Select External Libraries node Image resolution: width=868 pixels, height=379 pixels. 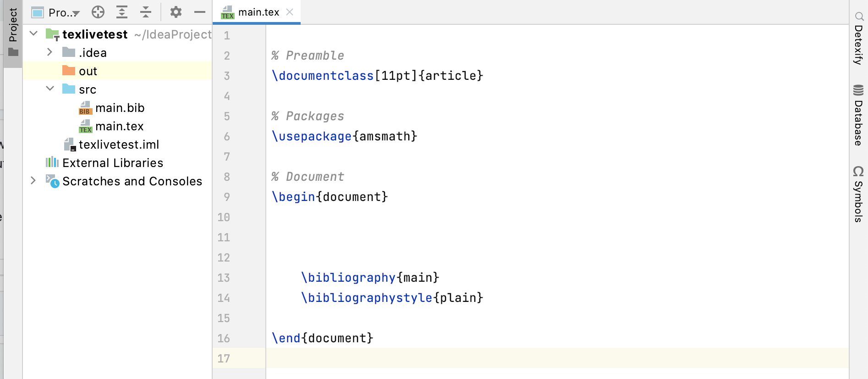(x=113, y=163)
